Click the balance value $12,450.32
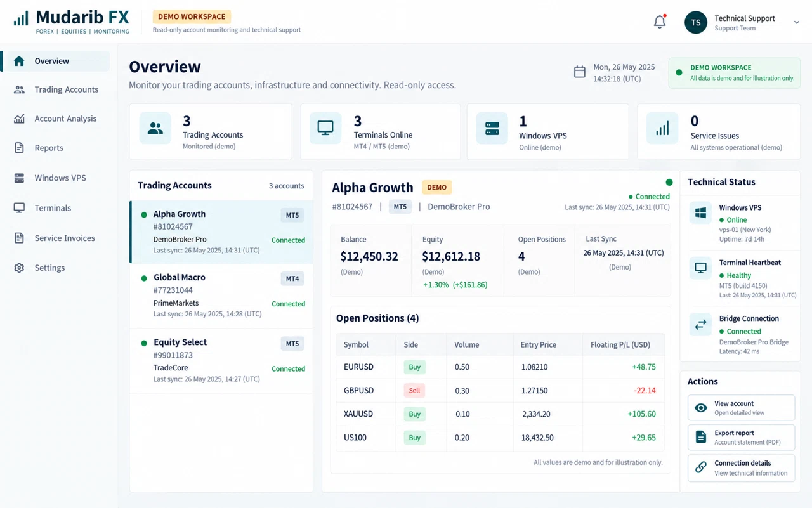Screen dimensions: 812x508 coord(369,256)
